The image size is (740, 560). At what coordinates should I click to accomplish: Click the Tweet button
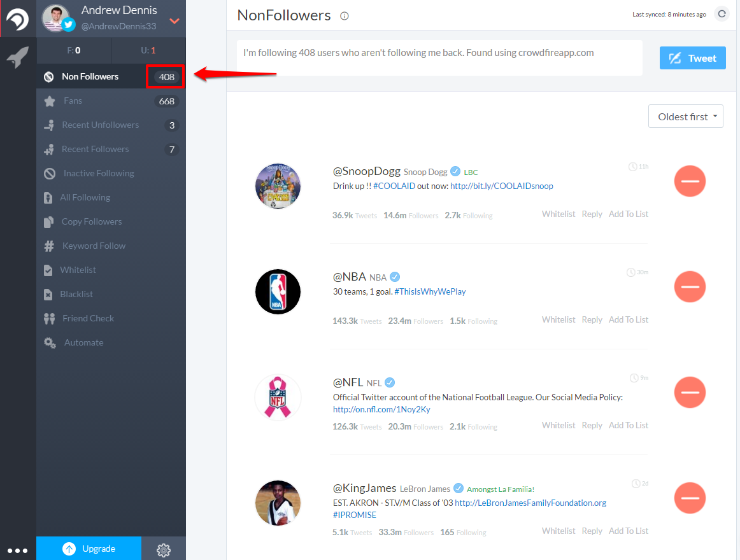click(692, 57)
